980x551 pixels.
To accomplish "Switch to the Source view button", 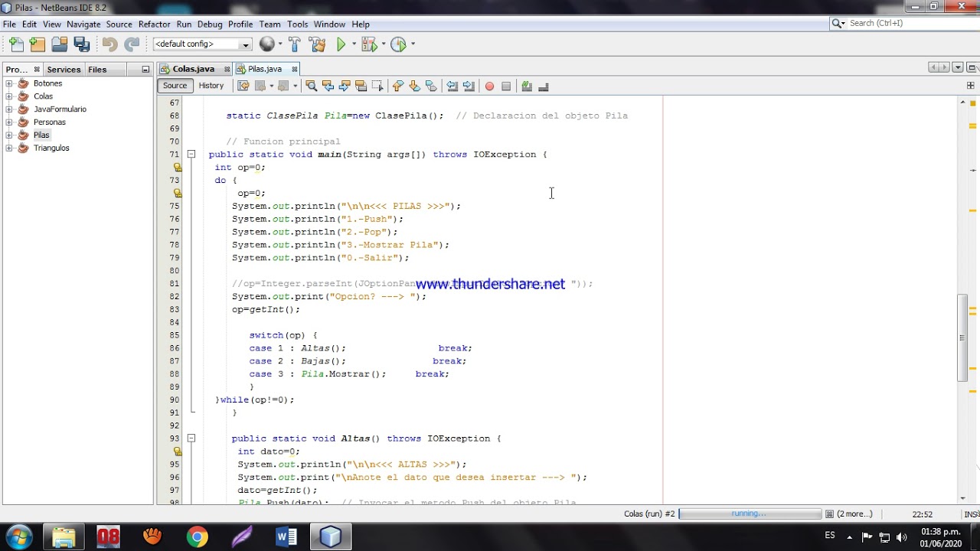I will [x=175, y=86].
